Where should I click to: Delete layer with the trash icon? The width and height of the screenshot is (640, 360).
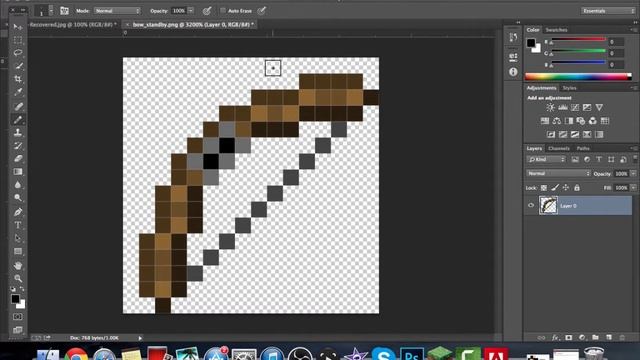[622, 338]
